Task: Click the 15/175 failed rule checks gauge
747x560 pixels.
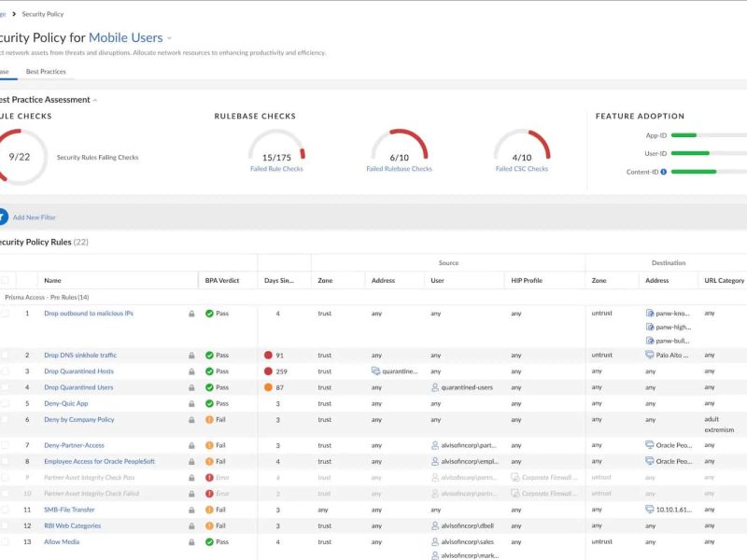Action: [276, 146]
